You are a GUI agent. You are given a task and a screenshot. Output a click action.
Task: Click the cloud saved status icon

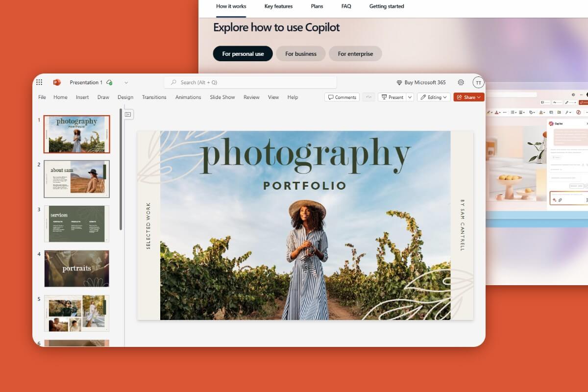pos(109,82)
